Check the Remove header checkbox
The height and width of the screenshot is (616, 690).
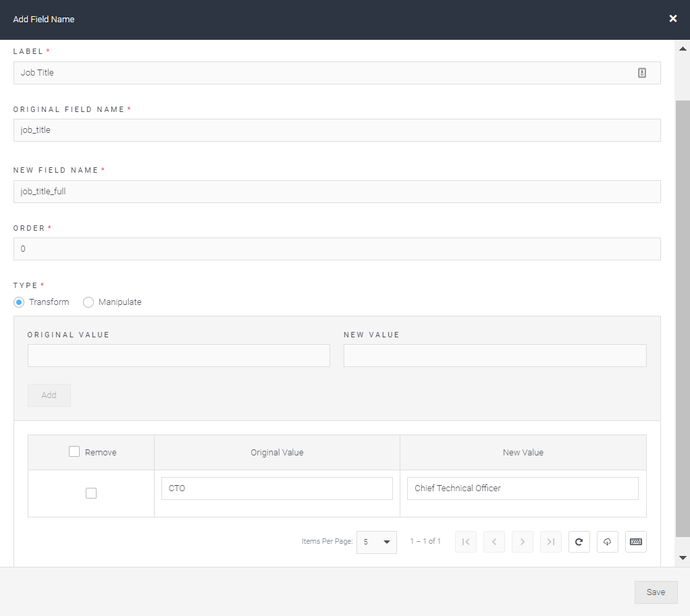coord(74,451)
